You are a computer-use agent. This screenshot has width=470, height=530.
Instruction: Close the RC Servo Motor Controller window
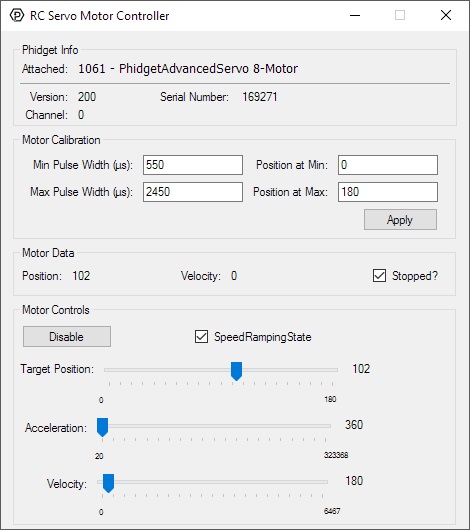[x=446, y=15]
